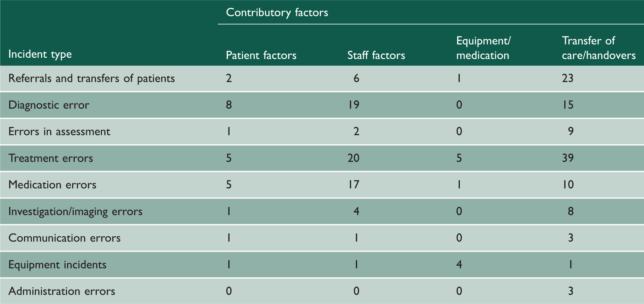Click the Contributory factors header

click(277, 13)
